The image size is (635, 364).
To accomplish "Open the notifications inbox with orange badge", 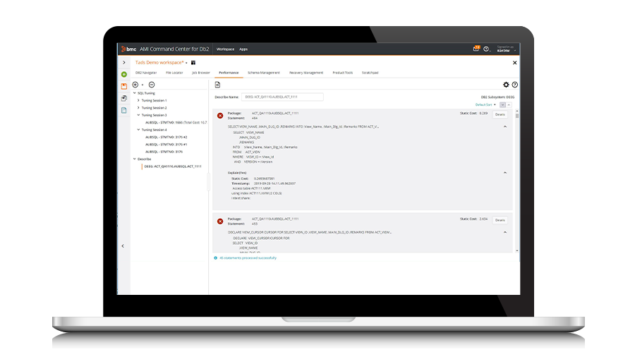I will coord(476,49).
